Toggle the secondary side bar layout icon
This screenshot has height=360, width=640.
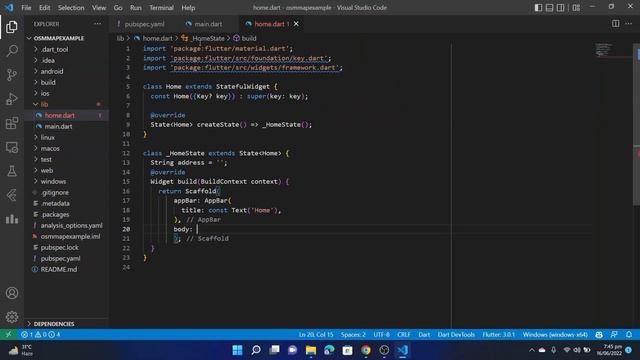click(561, 7)
